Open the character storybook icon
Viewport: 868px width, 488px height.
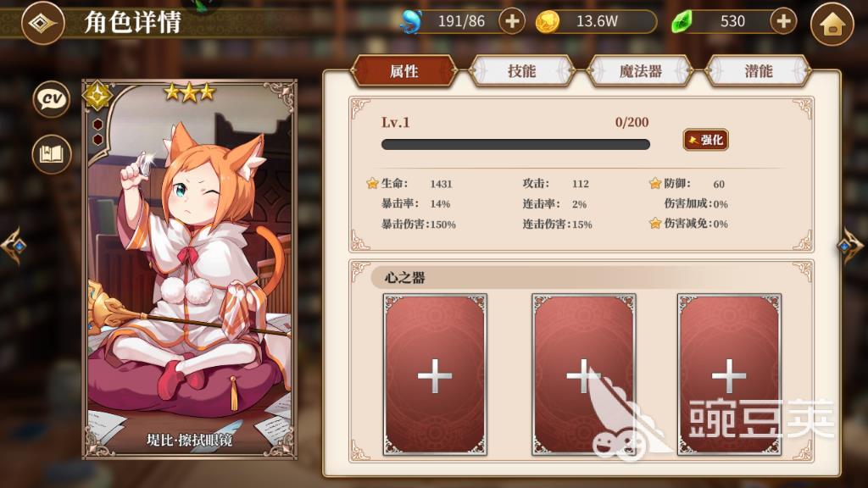click(x=52, y=154)
